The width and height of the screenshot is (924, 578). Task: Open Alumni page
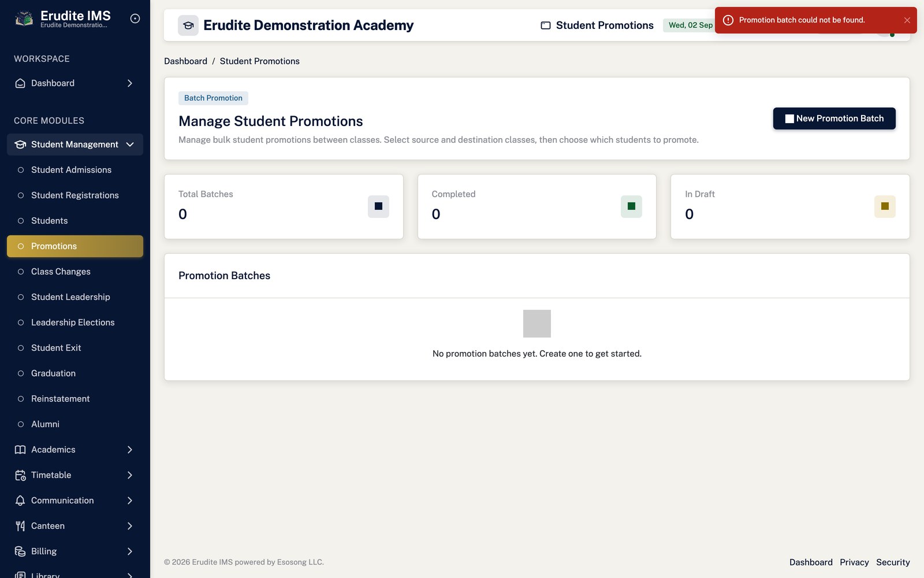(75, 424)
